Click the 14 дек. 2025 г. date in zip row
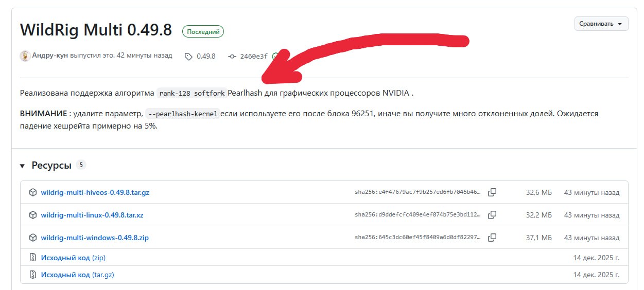The height and width of the screenshot is (290, 644). (596, 258)
